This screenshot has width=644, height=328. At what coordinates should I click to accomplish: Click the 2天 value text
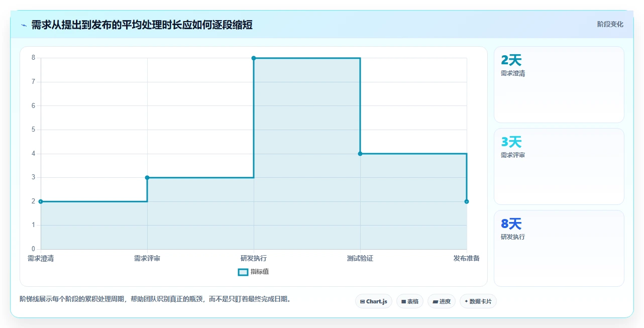(x=511, y=60)
